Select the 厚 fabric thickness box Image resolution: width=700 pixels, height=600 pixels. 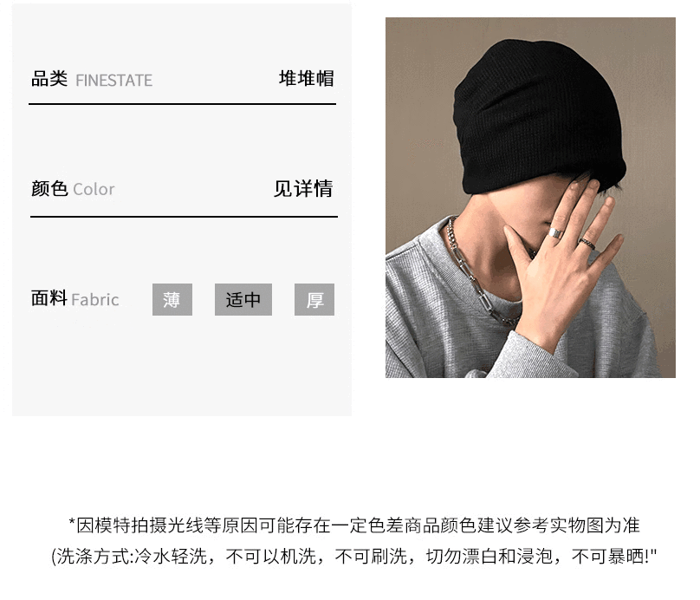click(314, 299)
